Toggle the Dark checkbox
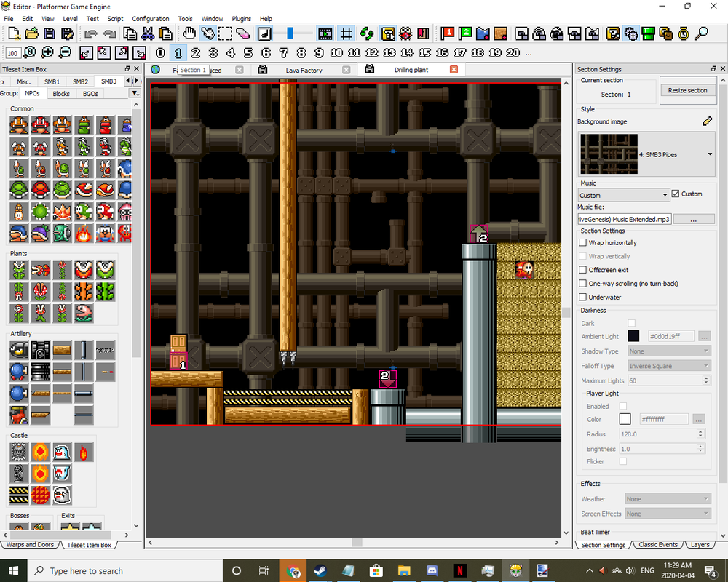Screen dimensions: 728x582 (631, 323)
